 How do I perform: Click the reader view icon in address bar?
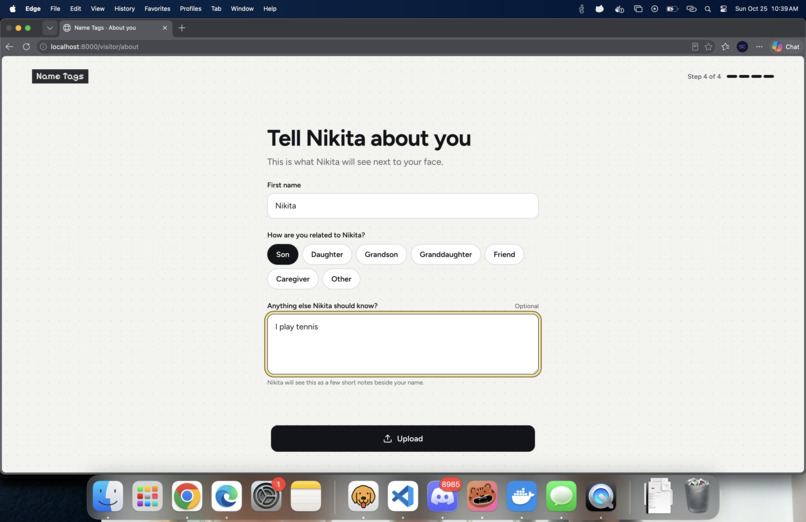(694, 47)
